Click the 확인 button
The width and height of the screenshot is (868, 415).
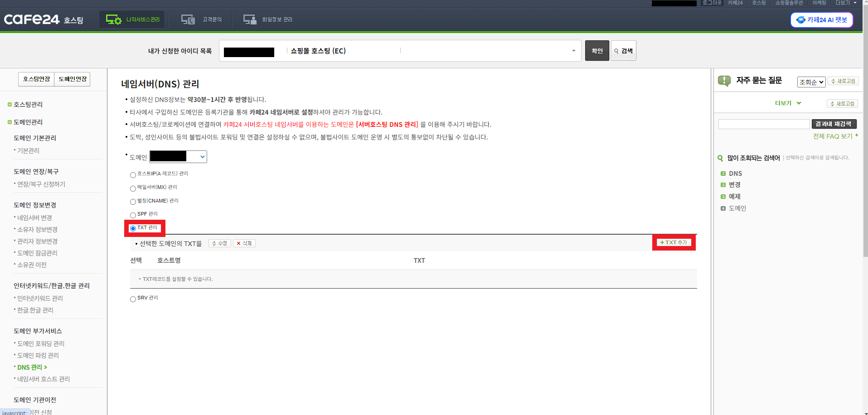(597, 51)
